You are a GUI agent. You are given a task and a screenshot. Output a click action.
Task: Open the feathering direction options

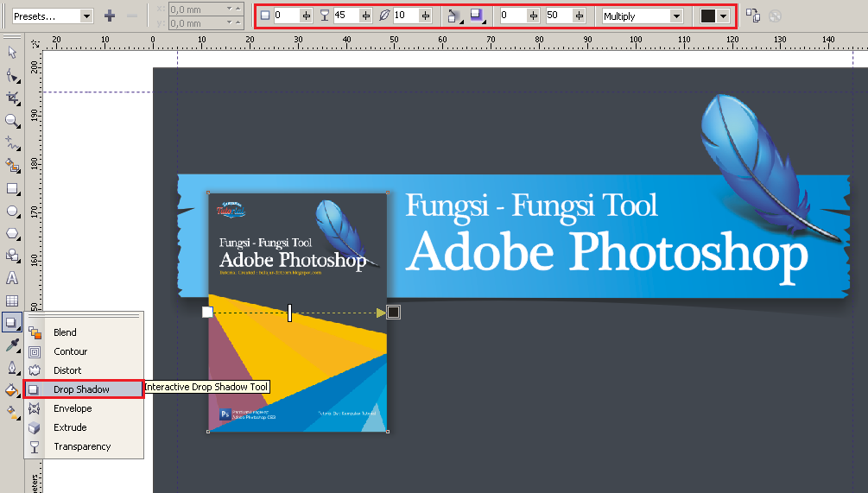pyautogui.click(x=454, y=16)
